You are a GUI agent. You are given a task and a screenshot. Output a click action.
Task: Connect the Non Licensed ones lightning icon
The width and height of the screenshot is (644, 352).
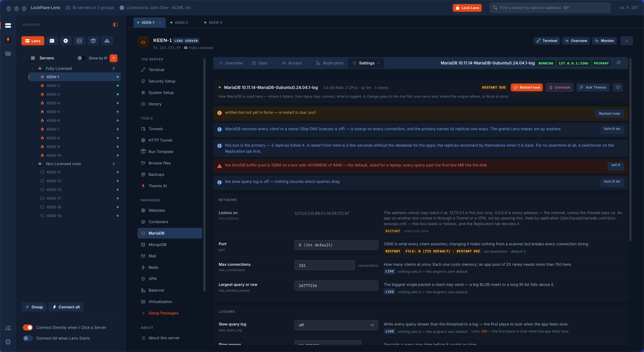[x=114, y=164]
